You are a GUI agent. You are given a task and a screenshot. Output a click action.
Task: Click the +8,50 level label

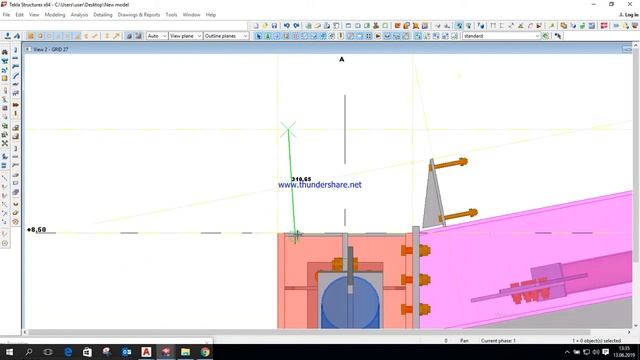(36, 230)
